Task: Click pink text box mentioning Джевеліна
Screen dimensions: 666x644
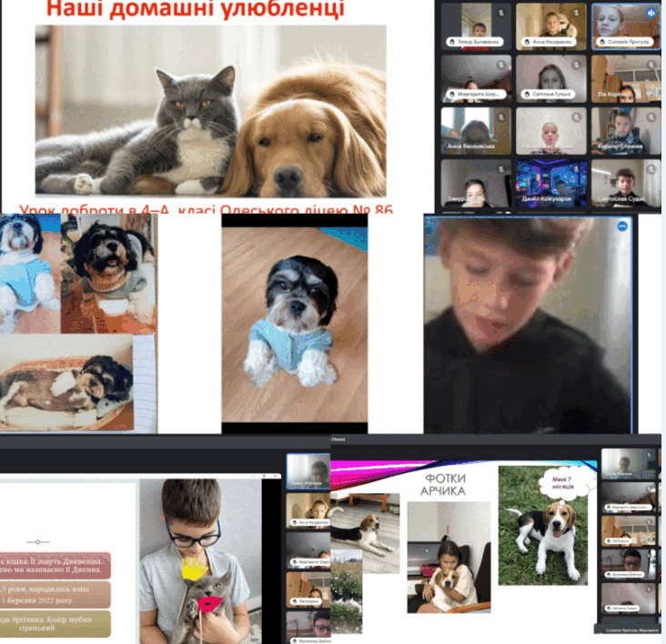Action: click(55, 566)
